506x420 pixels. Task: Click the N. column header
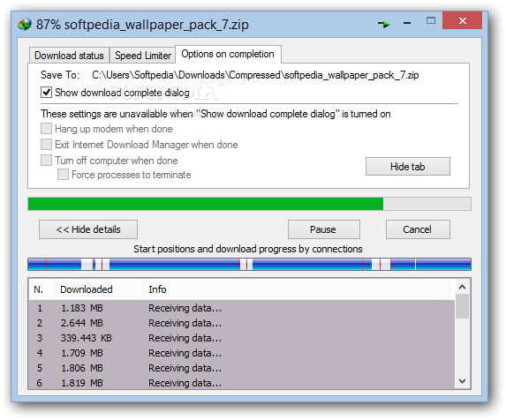42,289
